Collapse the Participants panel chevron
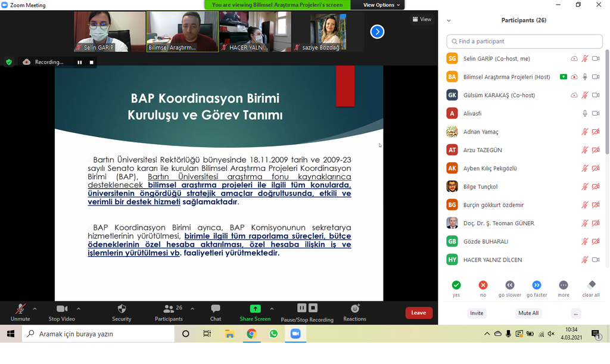This screenshot has height=364, width=610. point(449,21)
